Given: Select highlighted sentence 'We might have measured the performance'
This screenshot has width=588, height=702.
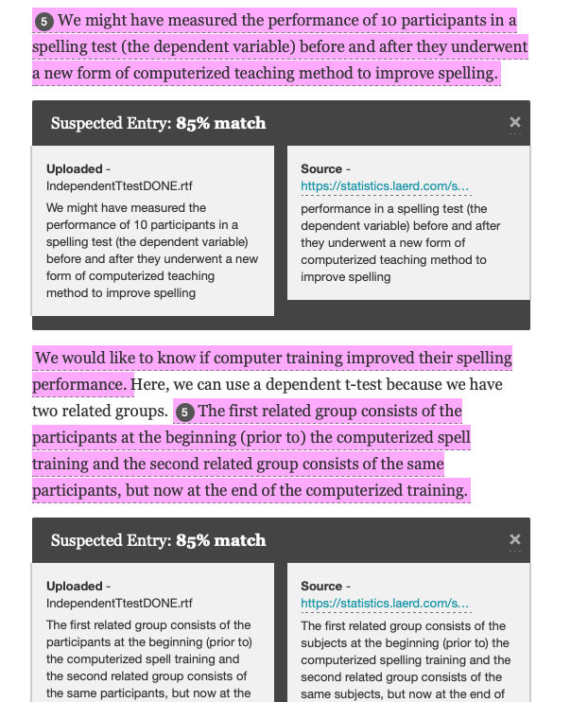Looking at the screenshot, I should coord(279,46).
